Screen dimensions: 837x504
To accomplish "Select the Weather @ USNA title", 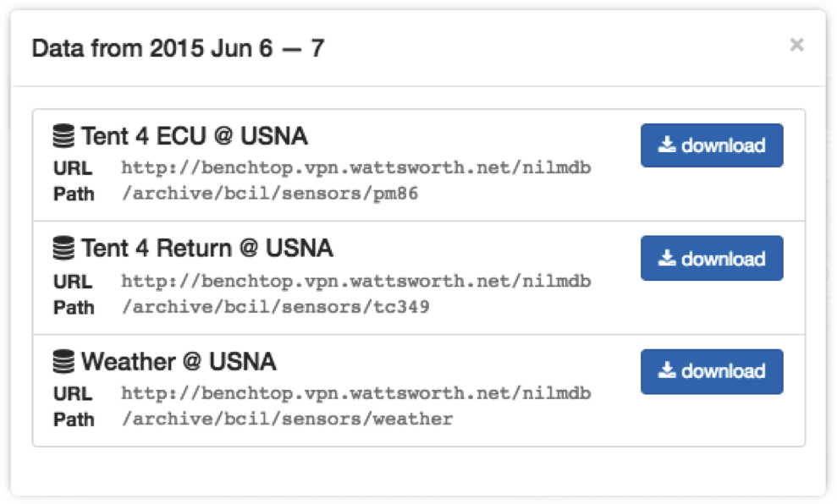I will tap(179, 362).
